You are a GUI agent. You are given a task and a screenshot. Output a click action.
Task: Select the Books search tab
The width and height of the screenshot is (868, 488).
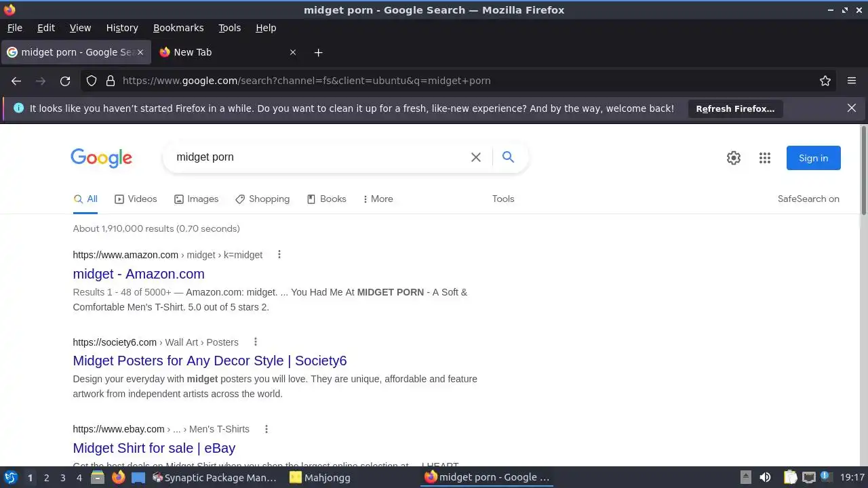pos(326,199)
